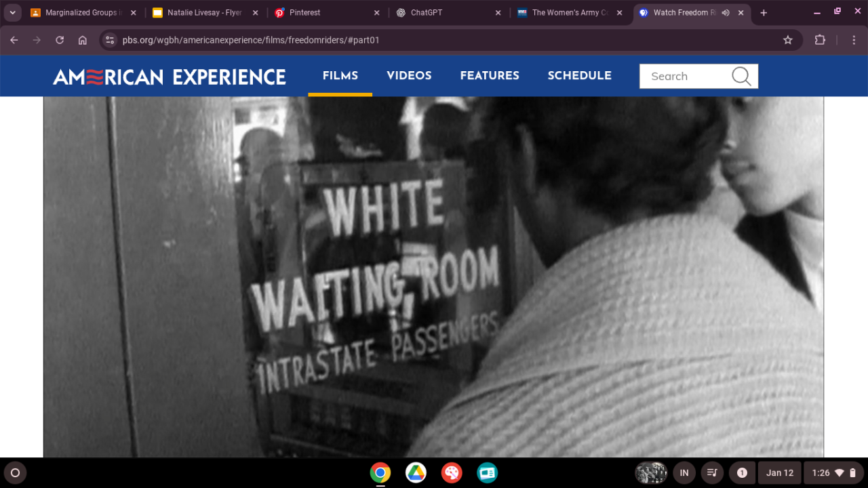
Task: Open the FILMS menu item
Action: (340, 75)
